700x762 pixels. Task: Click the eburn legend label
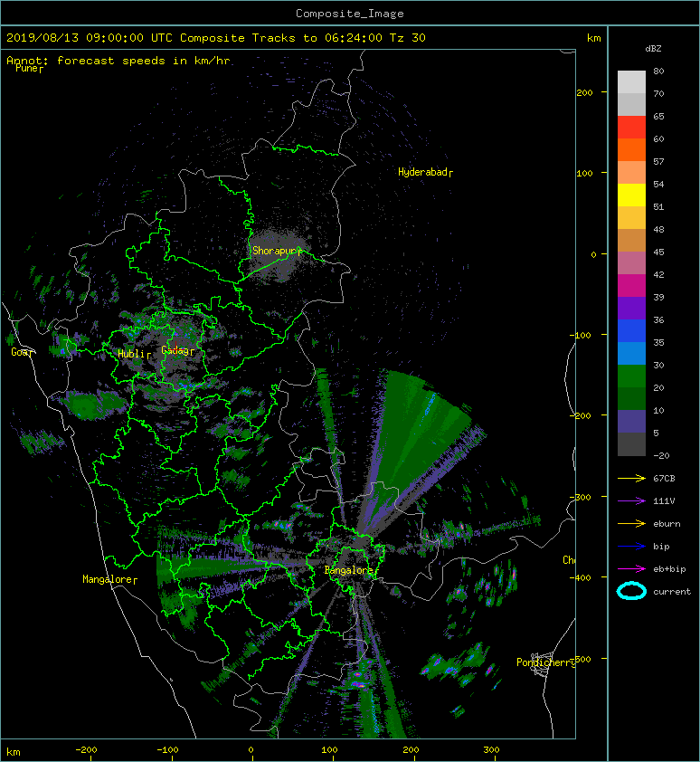[667, 523]
